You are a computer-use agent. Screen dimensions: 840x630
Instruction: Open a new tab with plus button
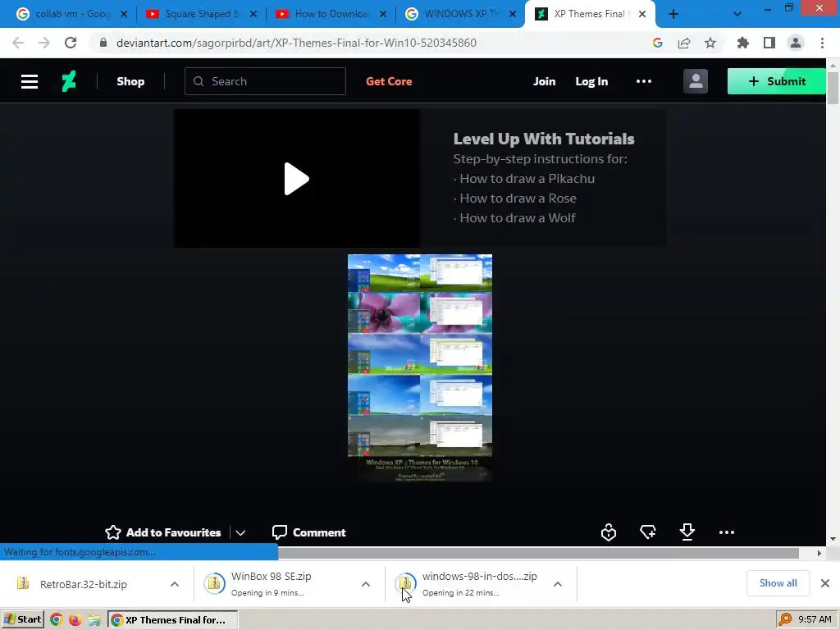[673, 14]
